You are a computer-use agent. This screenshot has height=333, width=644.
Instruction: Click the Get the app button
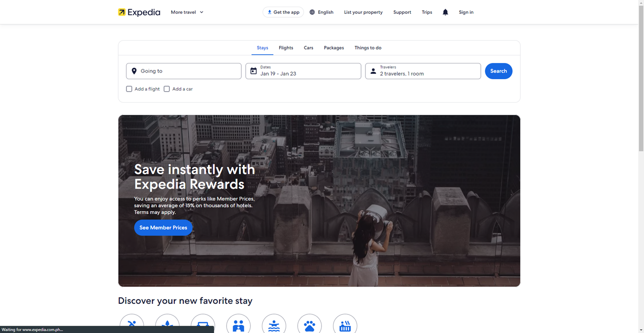[x=283, y=12]
